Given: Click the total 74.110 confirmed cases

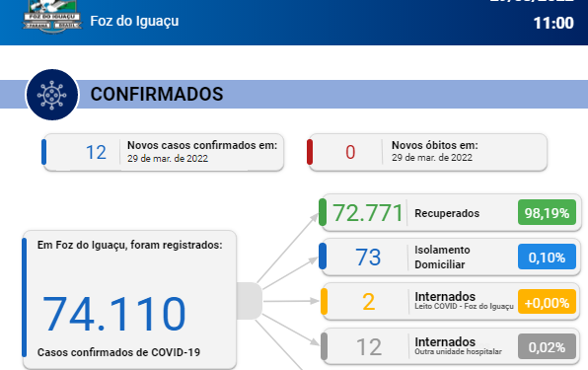Looking at the screenshot, I should pos(114,314).
